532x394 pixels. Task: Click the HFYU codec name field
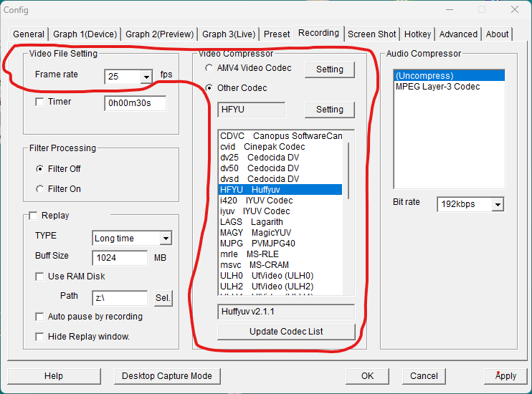click(x=251, y=110)
